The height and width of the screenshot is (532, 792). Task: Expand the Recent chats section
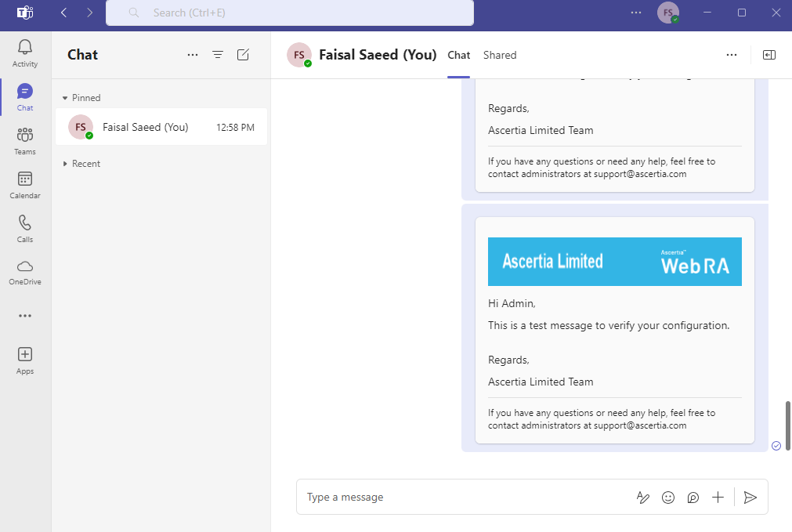pyautogui.click(x=66, y=164)
